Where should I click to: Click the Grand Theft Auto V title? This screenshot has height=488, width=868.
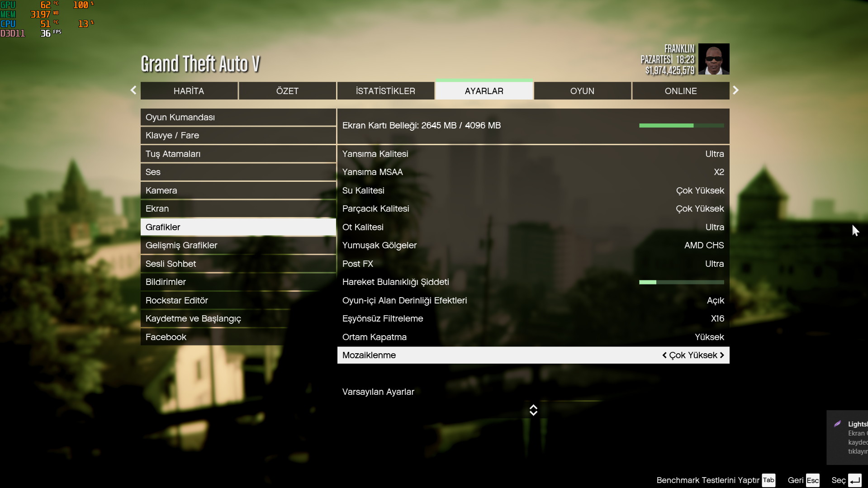200,64
